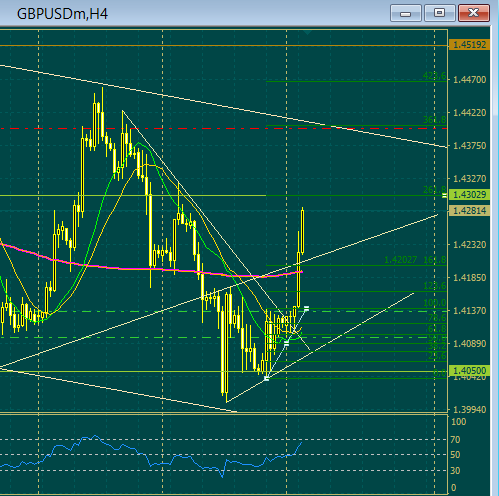Click the GBPUSDm,H4 window title
The height and width of the screenshot is (496, 499).
tap(62, 14)
